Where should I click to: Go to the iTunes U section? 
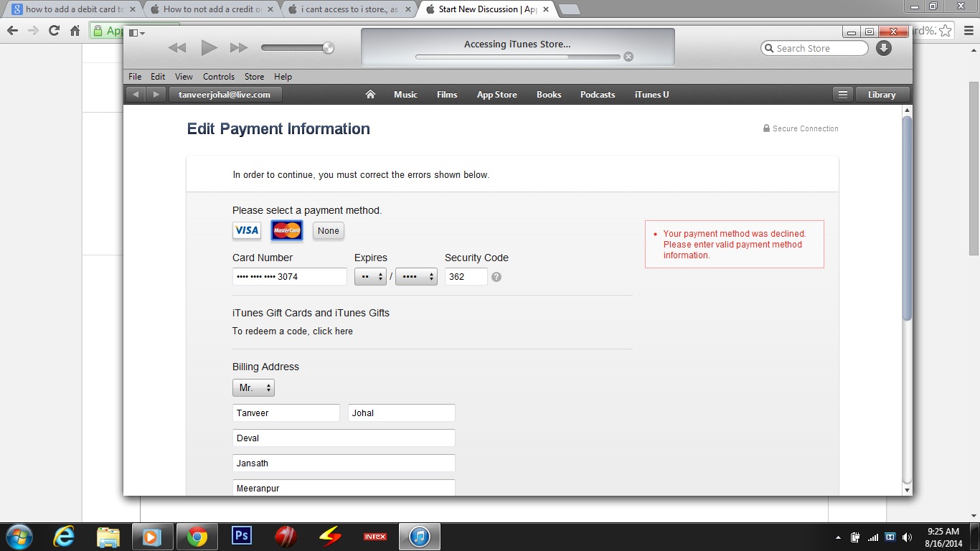(x=651, y=95)
